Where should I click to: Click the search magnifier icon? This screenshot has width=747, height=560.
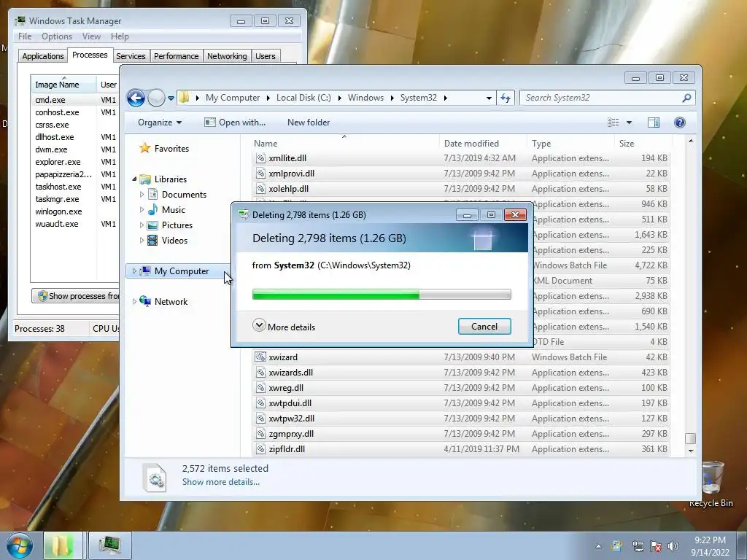point(686,98)
